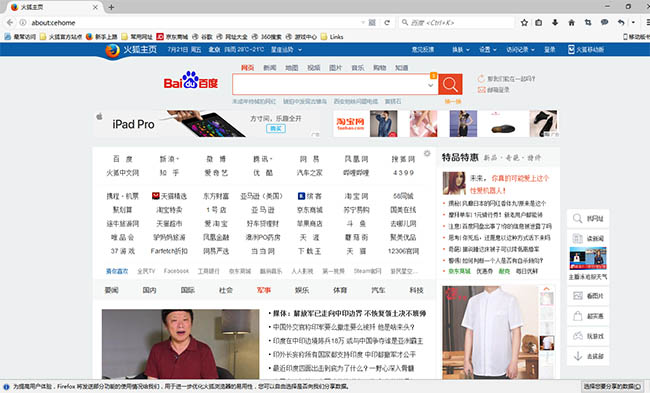
Task: Switch to the 娱乐 news category tab
Action: 302,290
